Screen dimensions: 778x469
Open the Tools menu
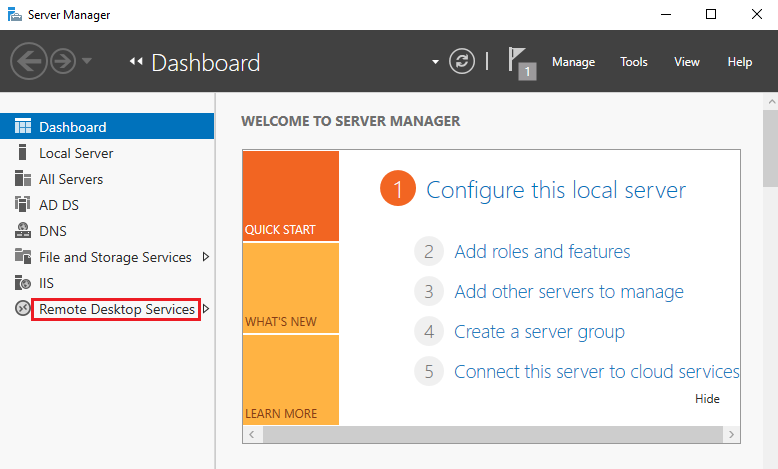(634, 62)
